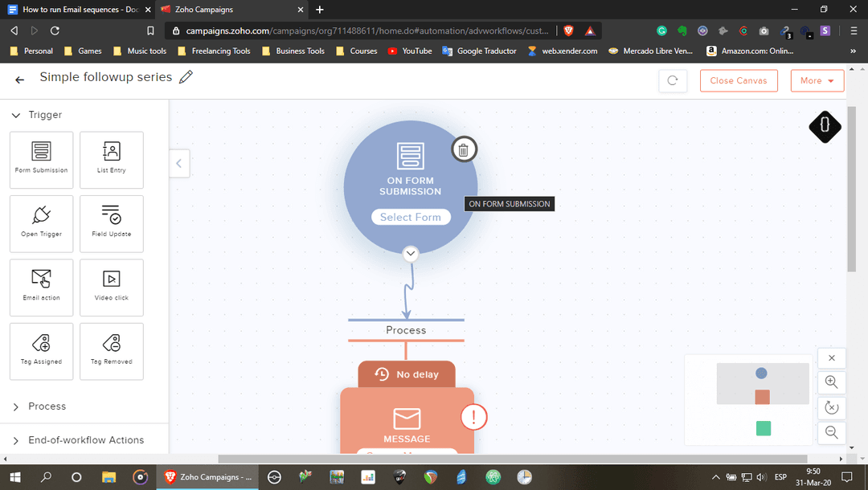Delete the On Form Submission node
868x490 pixels.
click(464, 149)
